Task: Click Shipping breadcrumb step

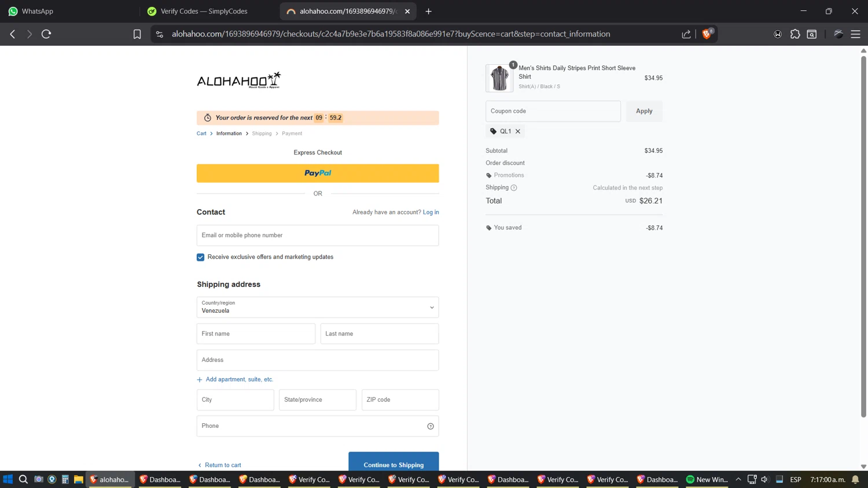Action: 262,134
